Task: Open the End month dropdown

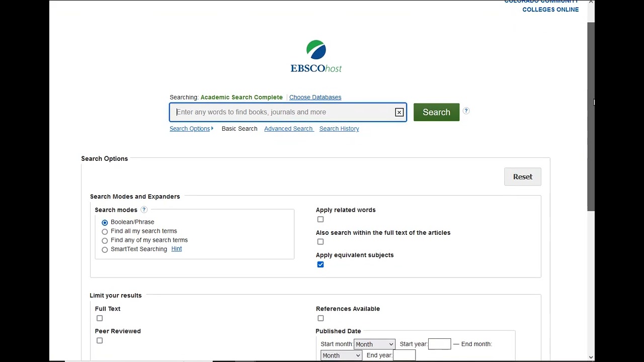Action: (x=341, y=355)
